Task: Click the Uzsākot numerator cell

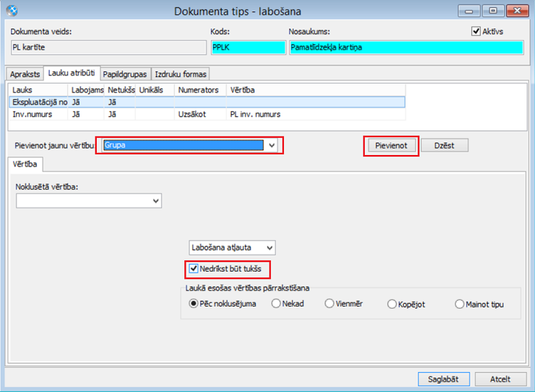Action: pos(201,115)
